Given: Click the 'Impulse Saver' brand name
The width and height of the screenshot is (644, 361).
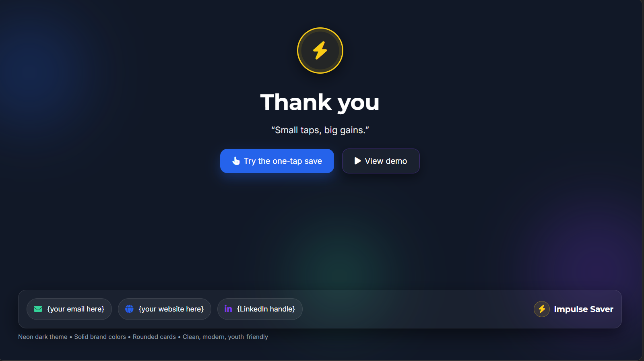Looking at the screenshot, I should 584,309.
